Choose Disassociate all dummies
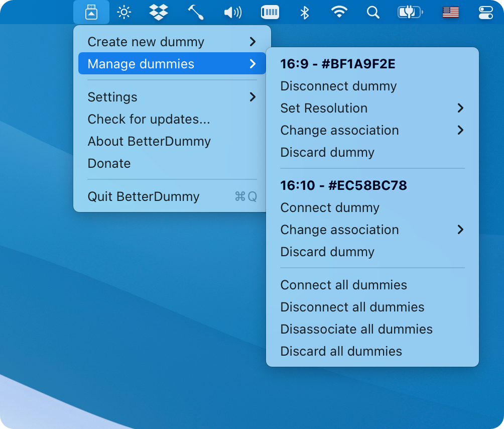Image resolution: width=504 pixels, height=429 pixels. coord(372,330)
